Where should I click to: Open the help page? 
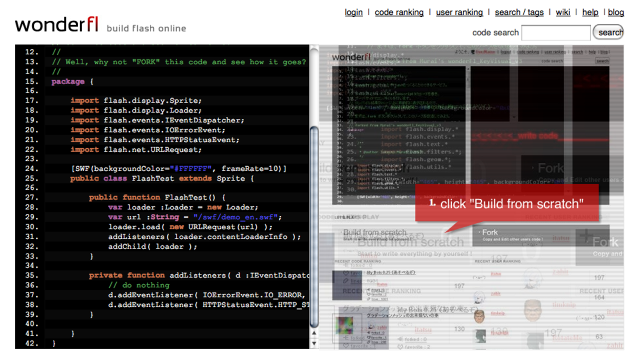[590, 12]
